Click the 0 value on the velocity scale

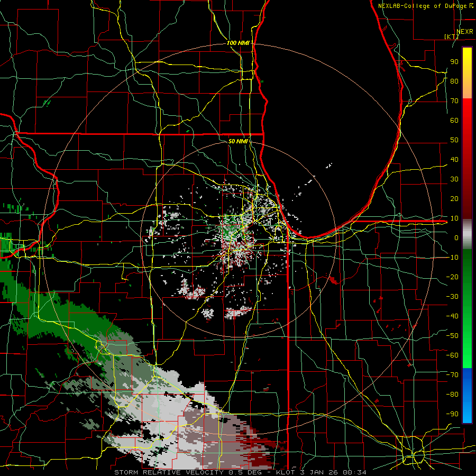coord(456,237)
